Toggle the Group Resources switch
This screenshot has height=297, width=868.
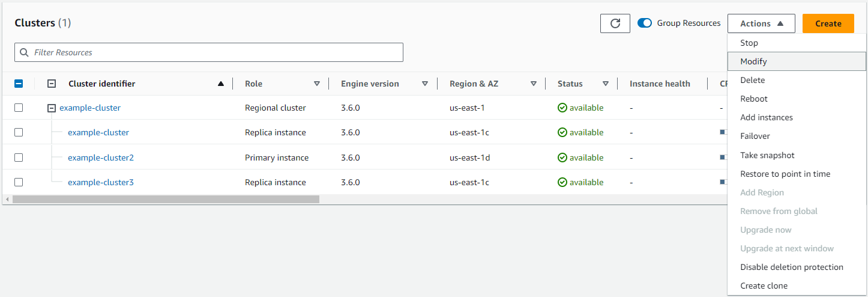click(x=645, y=23)
